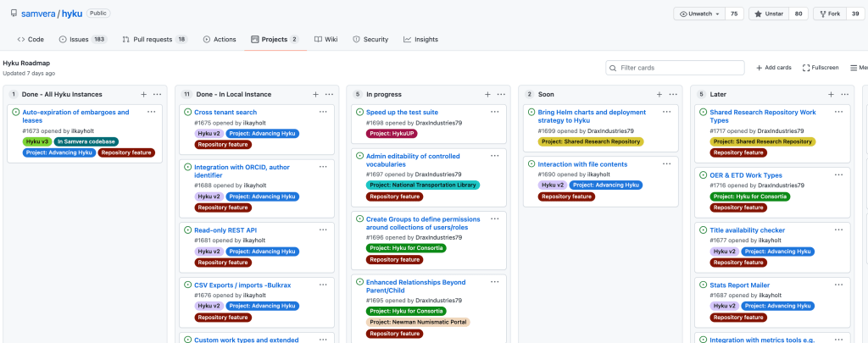Open the Pull requests tab
Screen dimensions: 868x343
[153, 39]
